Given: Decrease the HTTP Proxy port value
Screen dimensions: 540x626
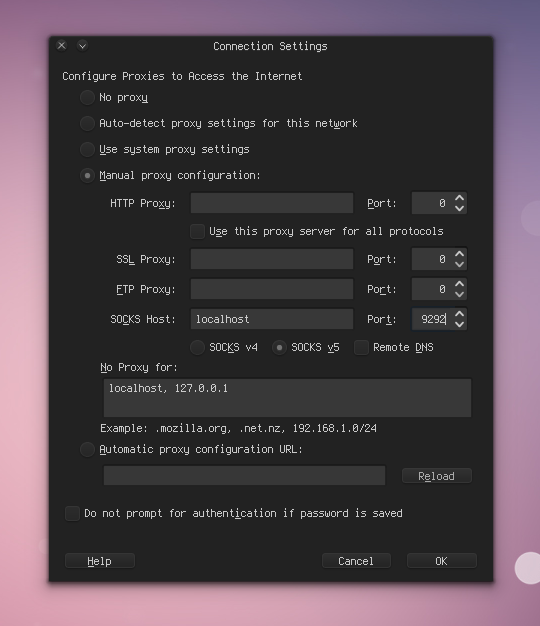Looking at the screenshot, I should click(459, 208).
